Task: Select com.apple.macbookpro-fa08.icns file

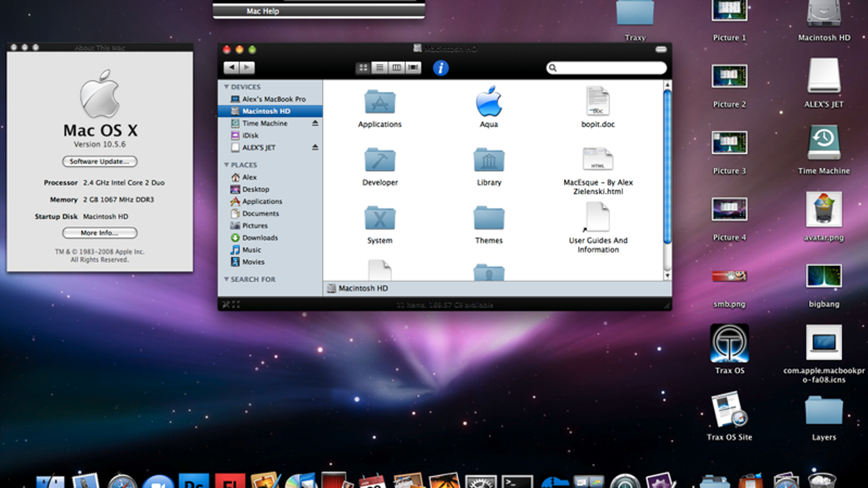Action: 824,354
